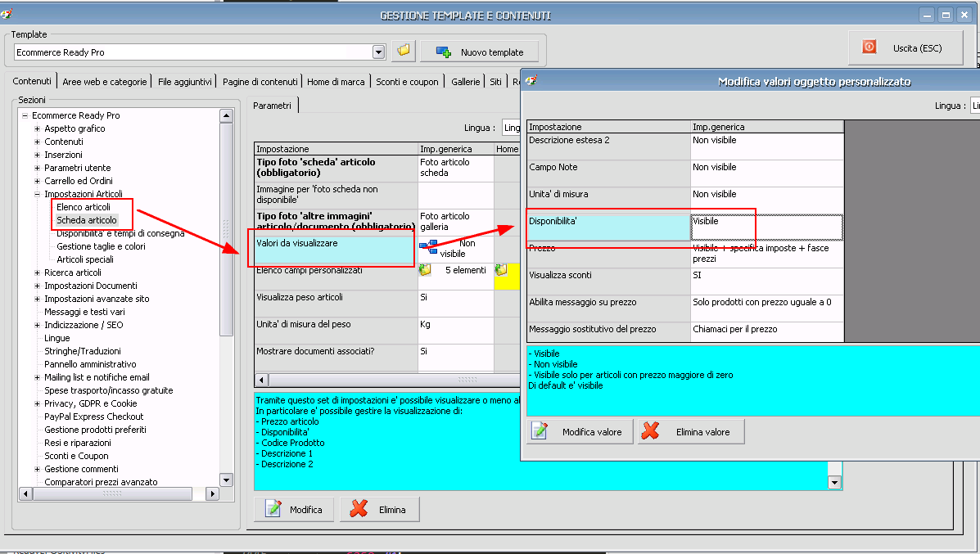This screenshot has width=980, height=554.
Task: Open the File aggiuntivi tab
Action: coord(184,82)
